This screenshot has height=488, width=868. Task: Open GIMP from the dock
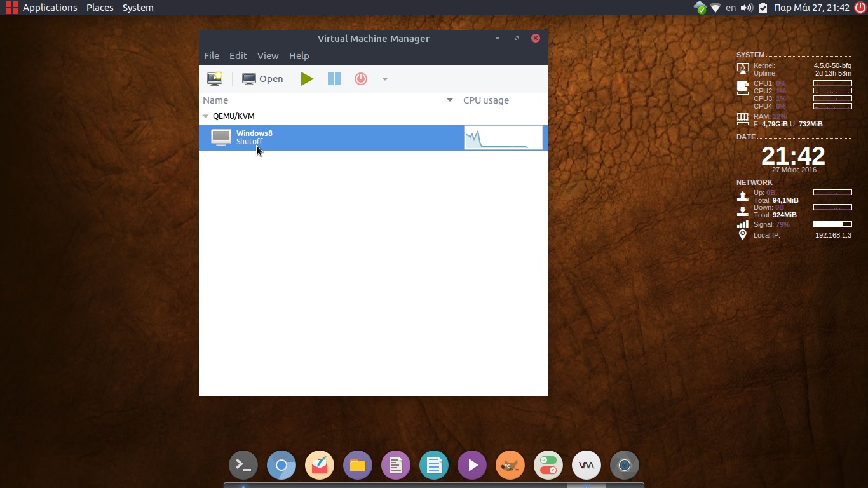pos(510,466)
